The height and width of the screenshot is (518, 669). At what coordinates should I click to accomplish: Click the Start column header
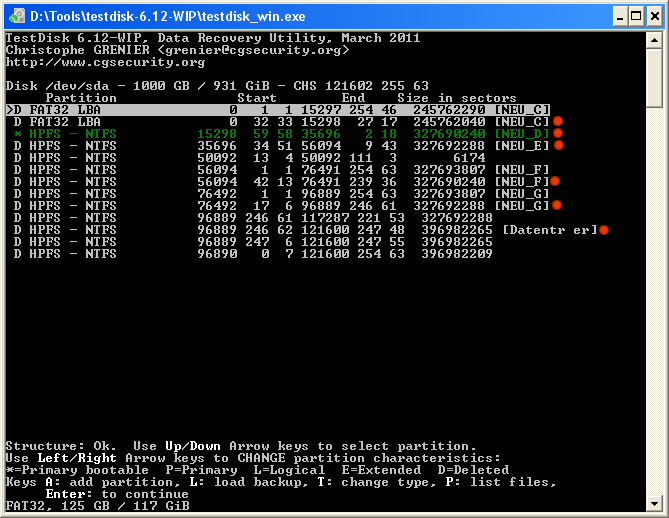[257, 98]
